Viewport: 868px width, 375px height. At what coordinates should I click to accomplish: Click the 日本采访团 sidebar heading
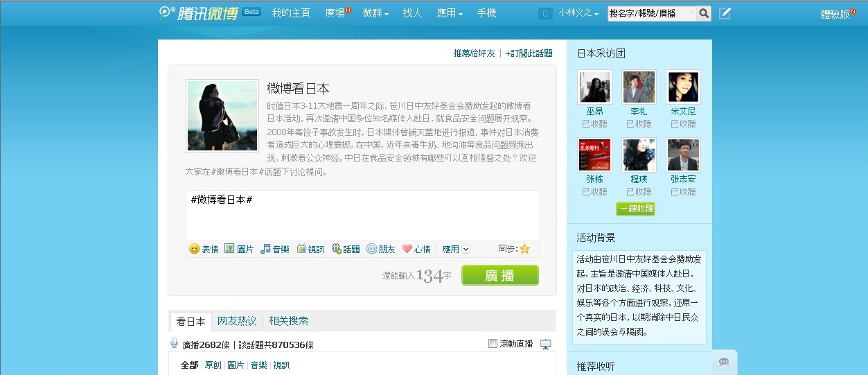601,53
